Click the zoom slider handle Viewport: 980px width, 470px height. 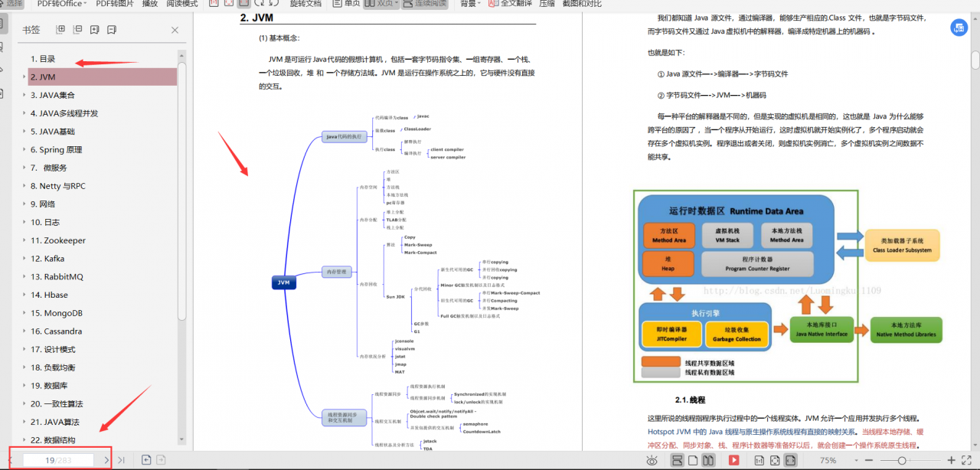(x=902, y=460)
